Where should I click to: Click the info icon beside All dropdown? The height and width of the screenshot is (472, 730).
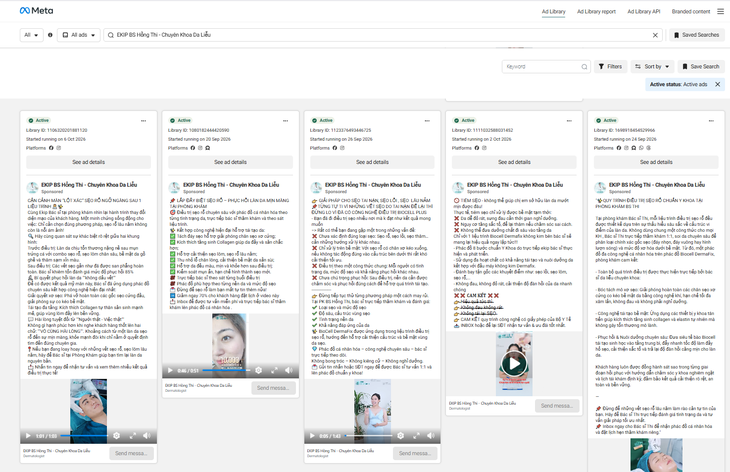click(50, 35)
